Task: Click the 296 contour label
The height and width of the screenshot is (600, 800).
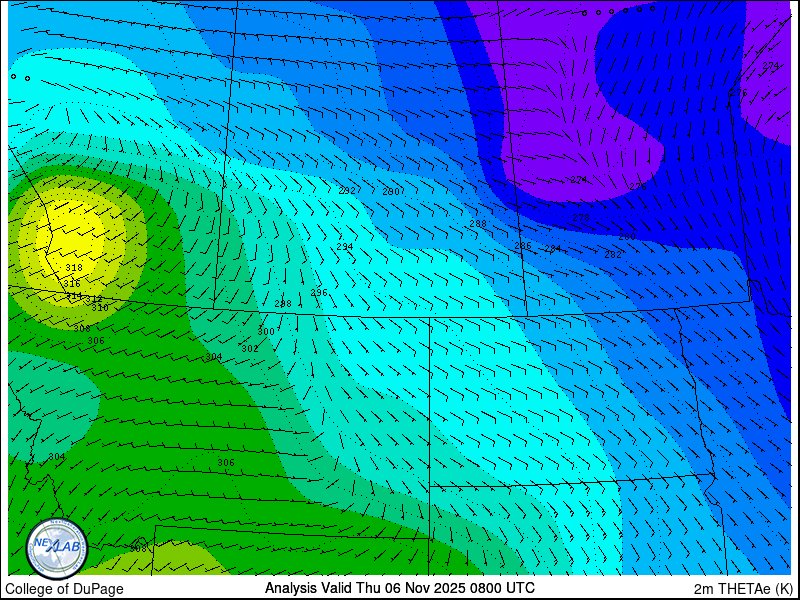Action: point(319,293)
